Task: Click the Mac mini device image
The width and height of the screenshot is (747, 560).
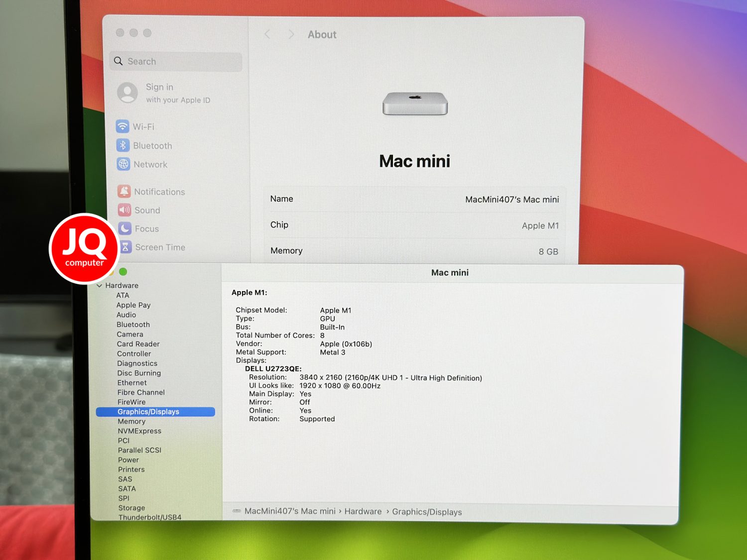Action: tap(415, 104)
